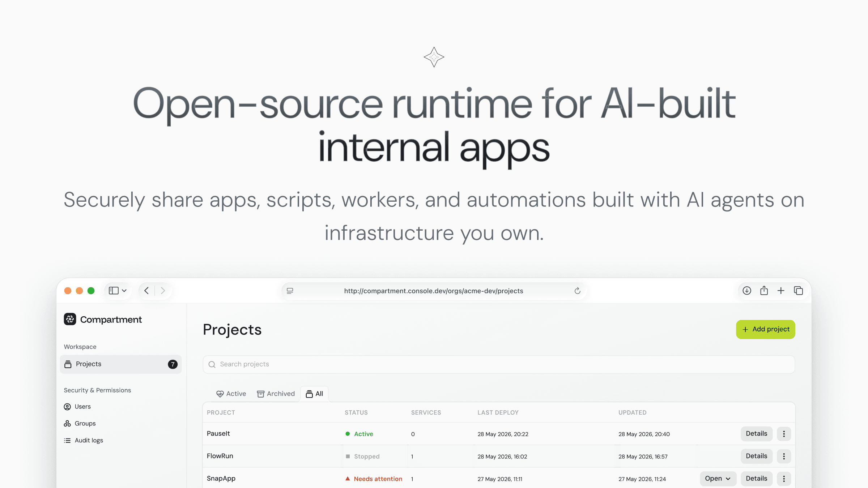The height and width of the screenshot is (488, 868).
Task: Open Groups in the sidebar
Action: click(80, 423)
